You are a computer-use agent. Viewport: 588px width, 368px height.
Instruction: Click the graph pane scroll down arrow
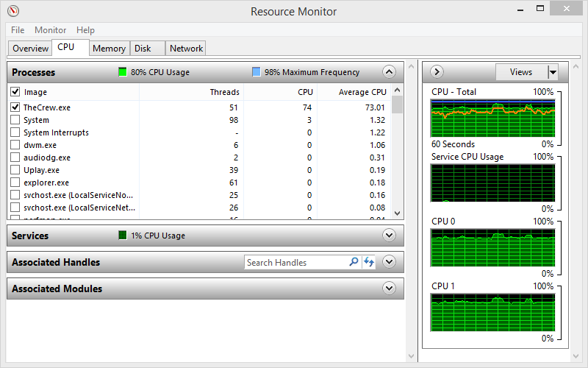(x=576, y=356)
